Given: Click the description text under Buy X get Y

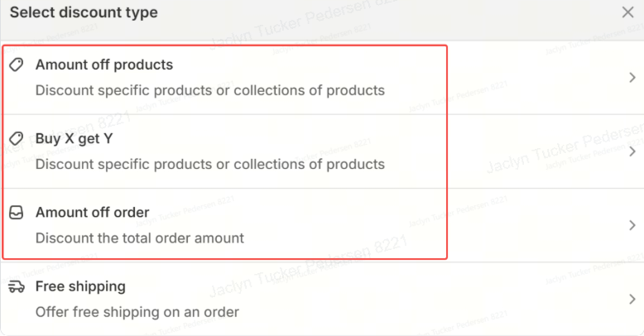Looking at the screenshot, I should pos(209,164).
